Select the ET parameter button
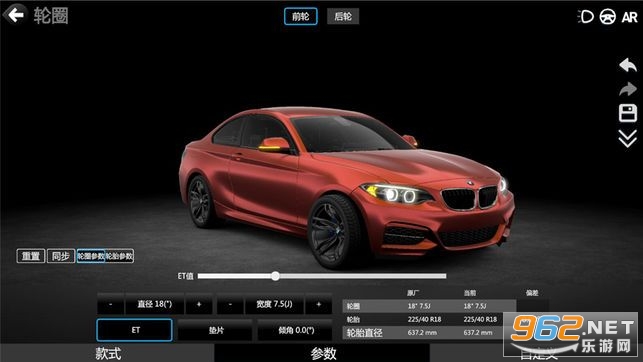Screen dimensions: 643x362 [x=135, y=330]
